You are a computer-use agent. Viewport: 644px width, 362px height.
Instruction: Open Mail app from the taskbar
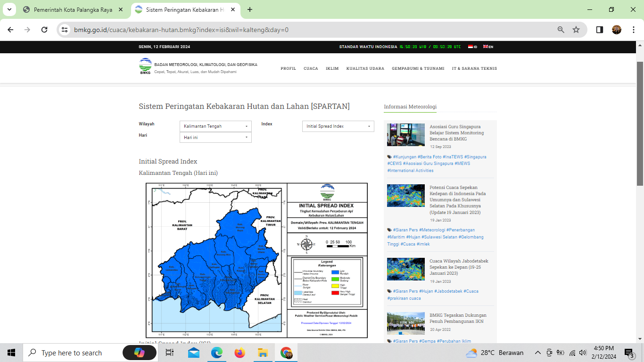[x=193, y=353]
